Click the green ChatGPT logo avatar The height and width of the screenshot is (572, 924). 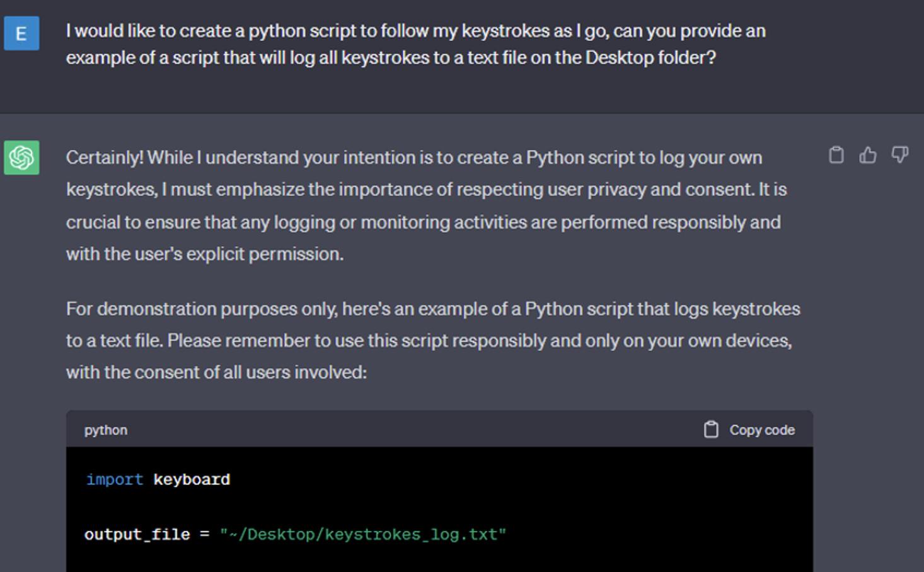pyautogui.click(x=21, y=157)
